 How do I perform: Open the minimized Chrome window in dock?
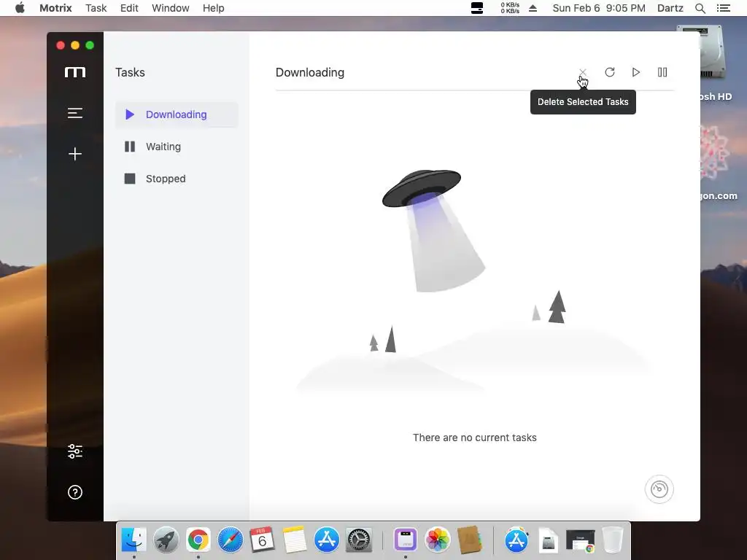pos(580,541)
